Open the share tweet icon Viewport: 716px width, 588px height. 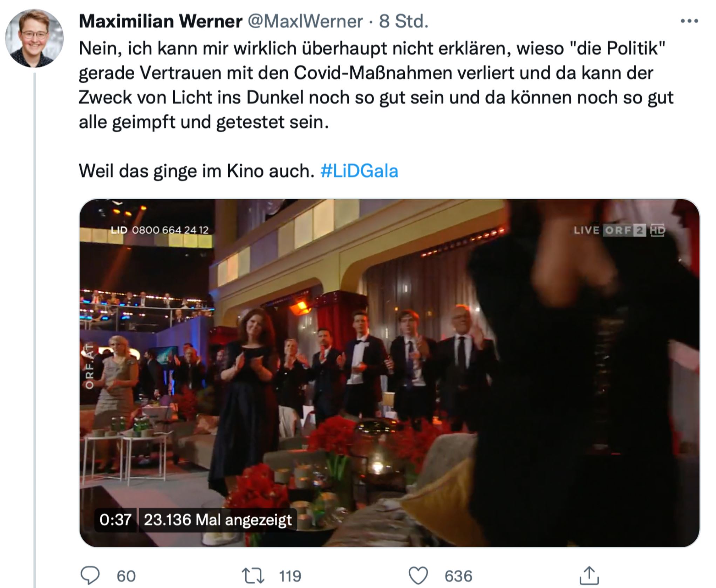[589, 575]
